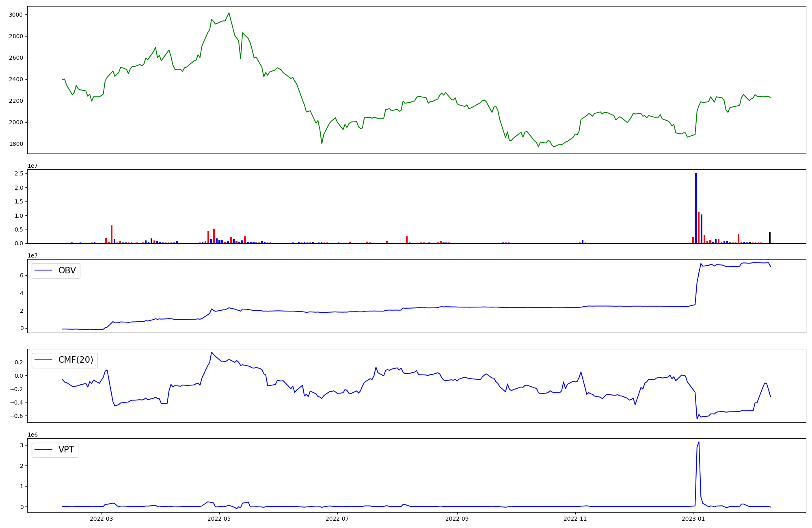This screenshot has width=812, height=528.
Task: Click the VPT legend label
Action: point(66,450)
